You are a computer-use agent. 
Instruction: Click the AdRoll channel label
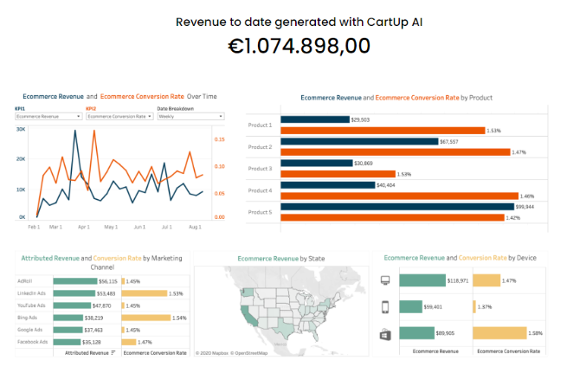pos(25,281)
